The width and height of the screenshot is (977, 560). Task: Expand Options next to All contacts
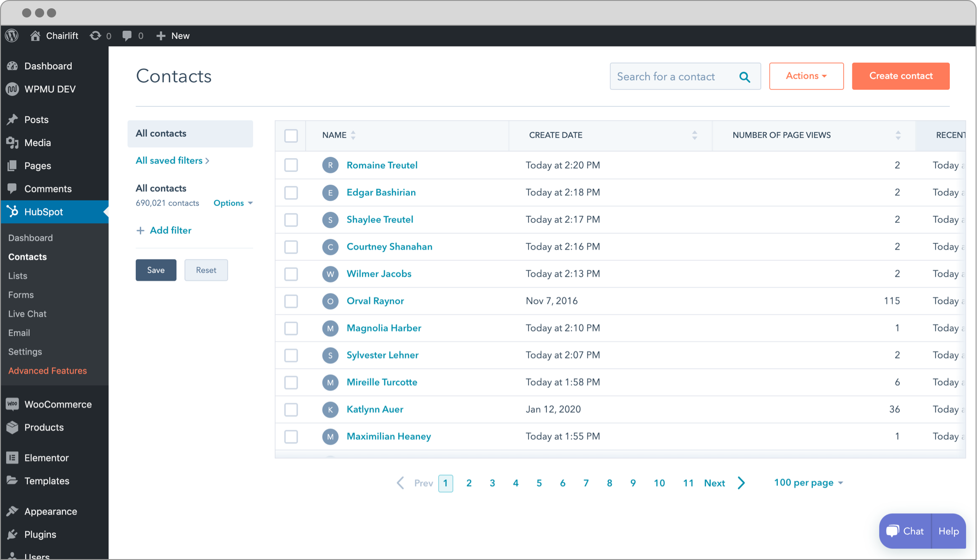pos(233,203)
